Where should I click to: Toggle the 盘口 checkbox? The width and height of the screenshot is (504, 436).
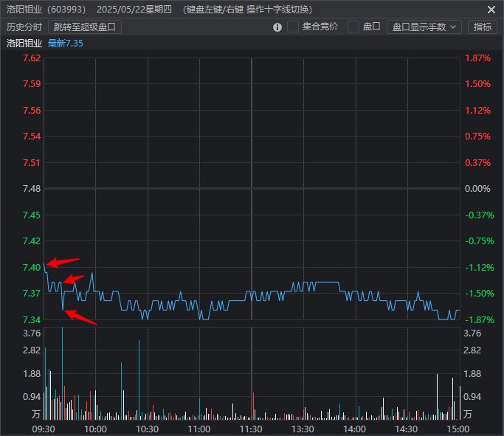click(x=353, y=27)
